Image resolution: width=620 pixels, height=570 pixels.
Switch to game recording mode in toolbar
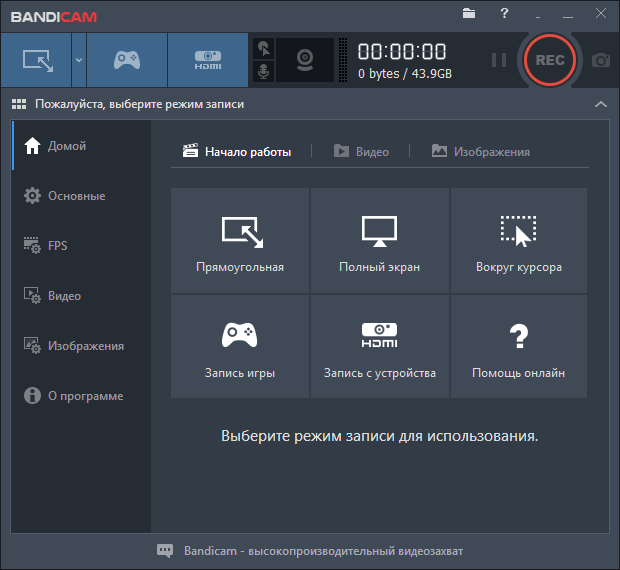pyautogui.click(x=126, y=60)
